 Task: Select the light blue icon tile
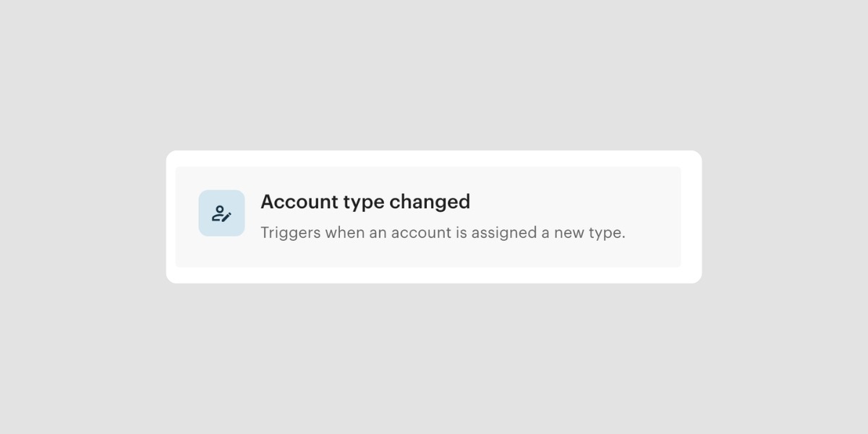tap(221, 213)
